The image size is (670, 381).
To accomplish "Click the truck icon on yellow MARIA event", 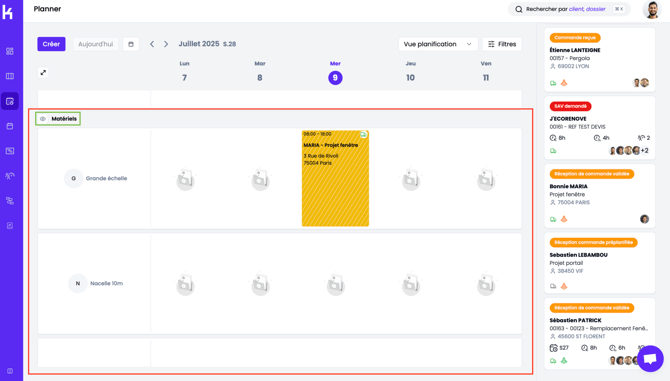I will [363, 135].
